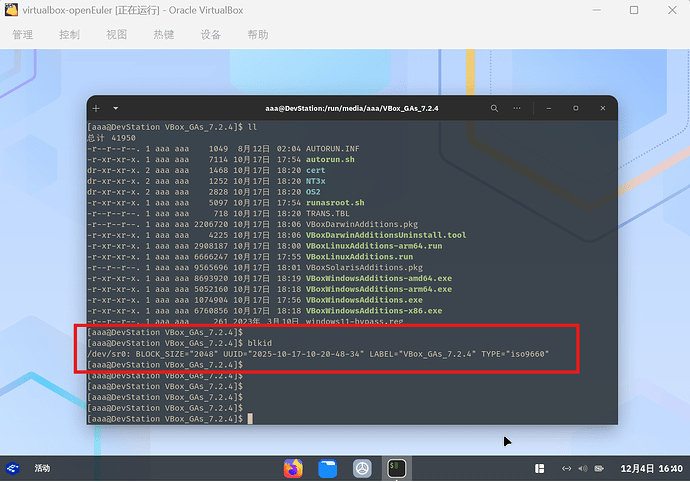690x482 pixels.
Task: Open the Software center icon in taskbar
Action: point(363,467)
